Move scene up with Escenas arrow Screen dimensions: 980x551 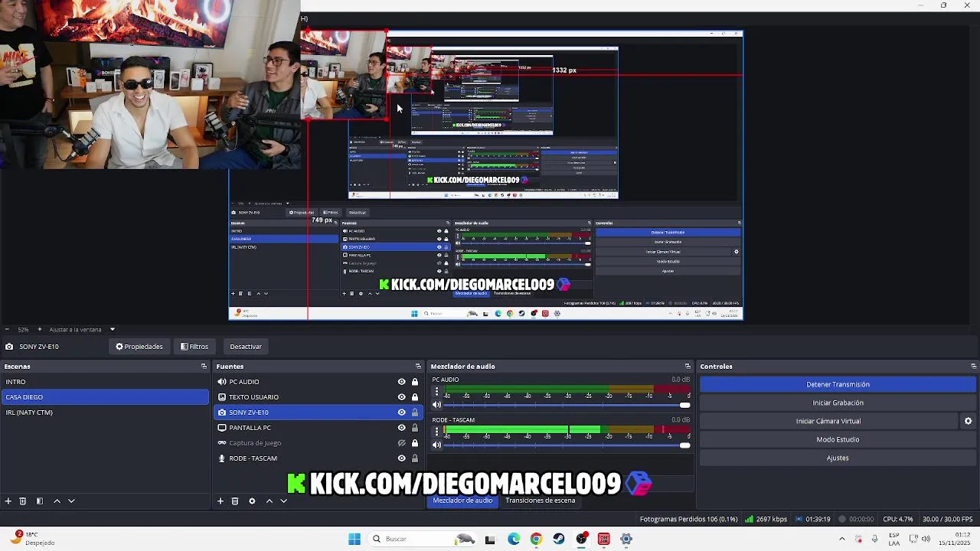[57, 500]
